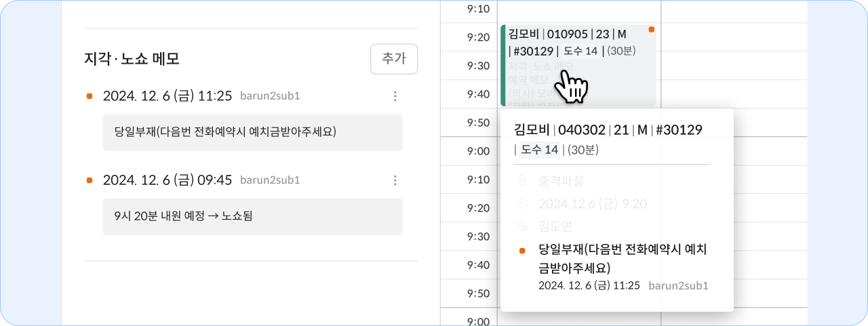Click stethoscope icon beside 김도연
868x326 pixels.
[x=521, y=226]
